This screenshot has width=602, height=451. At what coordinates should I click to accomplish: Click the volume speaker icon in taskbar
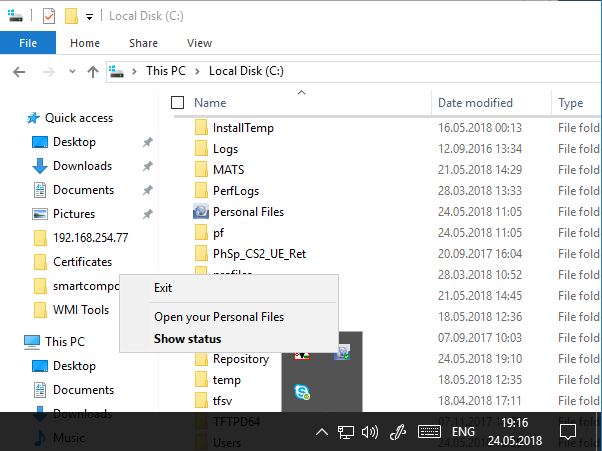tap(370, 432)
